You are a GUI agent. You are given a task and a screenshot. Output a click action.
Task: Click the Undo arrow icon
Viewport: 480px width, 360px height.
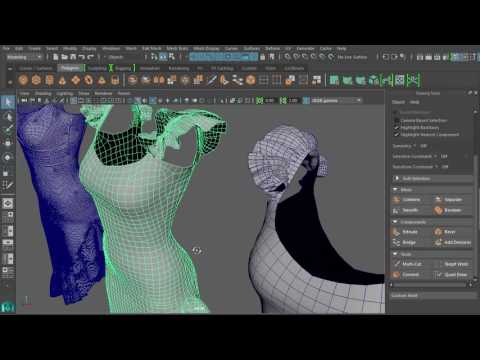coord(82,57)
